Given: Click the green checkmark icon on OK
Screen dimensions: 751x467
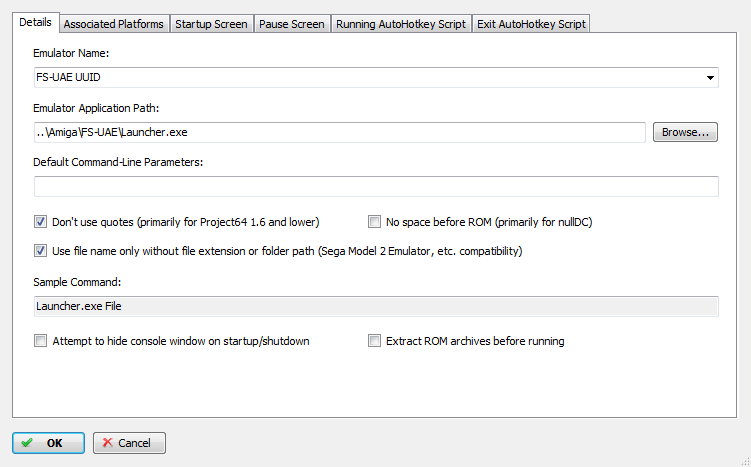Looking at the screenshot, I should point(28,443).
